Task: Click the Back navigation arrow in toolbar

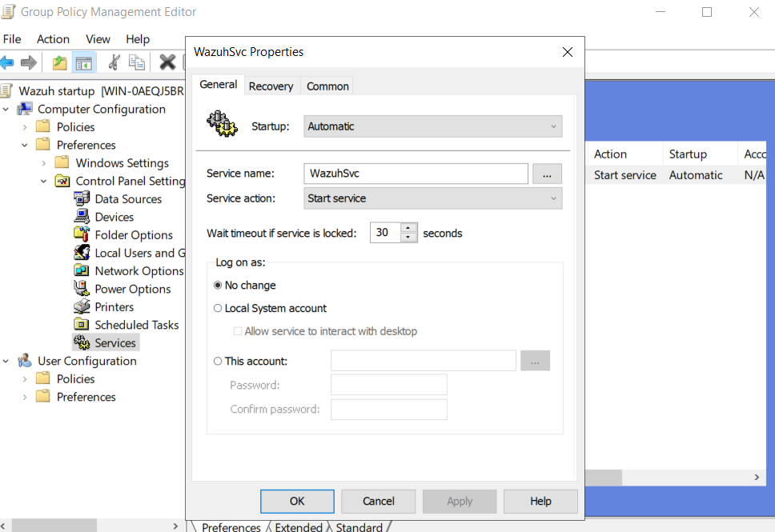Action: [10, 62]
